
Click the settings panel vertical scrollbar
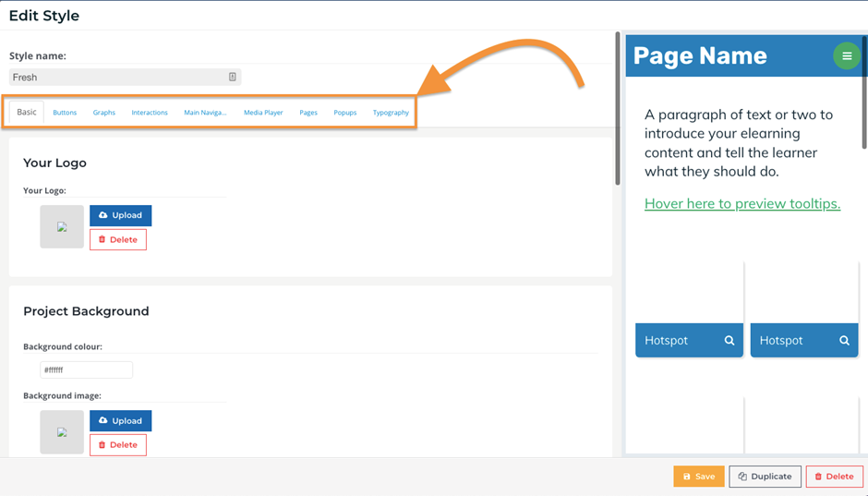point(618,108)
